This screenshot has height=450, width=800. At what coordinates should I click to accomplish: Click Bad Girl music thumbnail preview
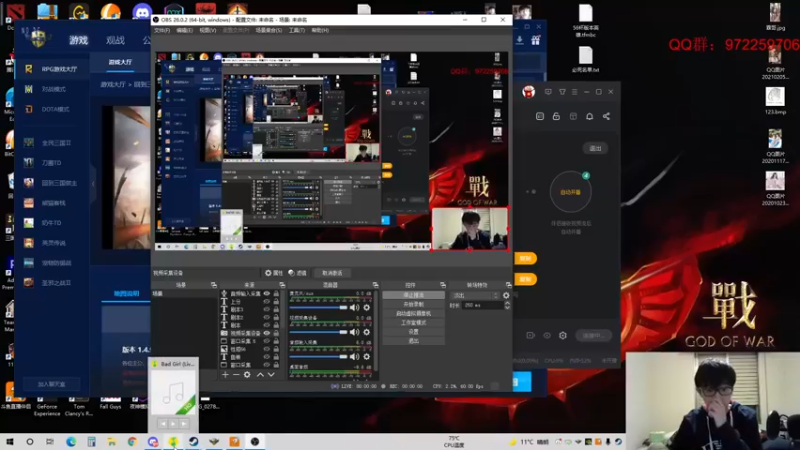click(x=173, y=392)
